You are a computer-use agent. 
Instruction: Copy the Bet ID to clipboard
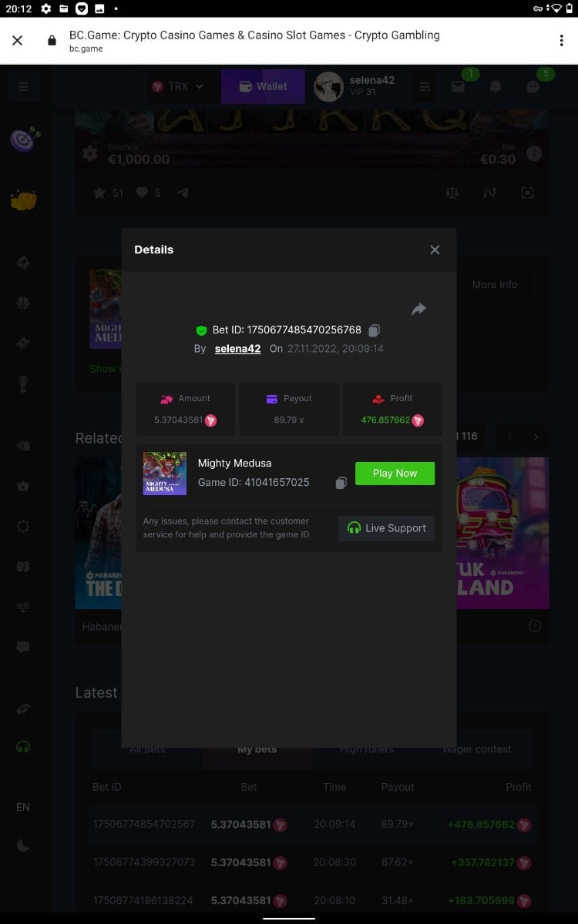click(374, 330)
